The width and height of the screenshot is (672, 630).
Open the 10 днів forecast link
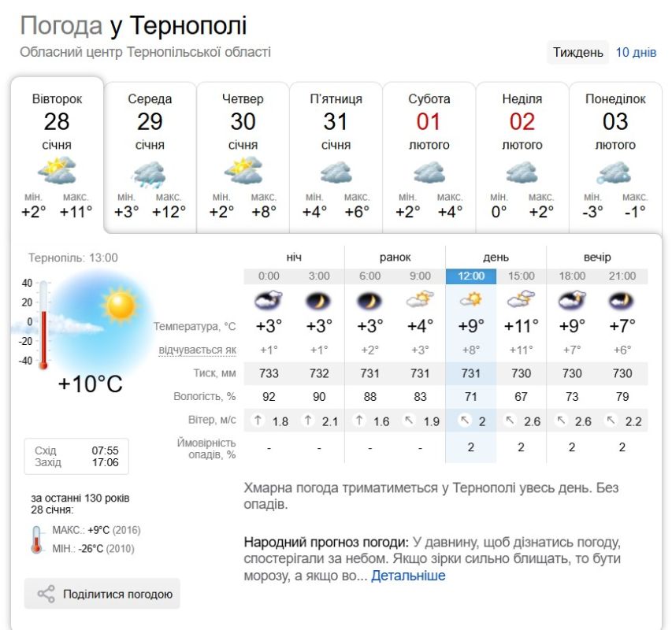636,52
